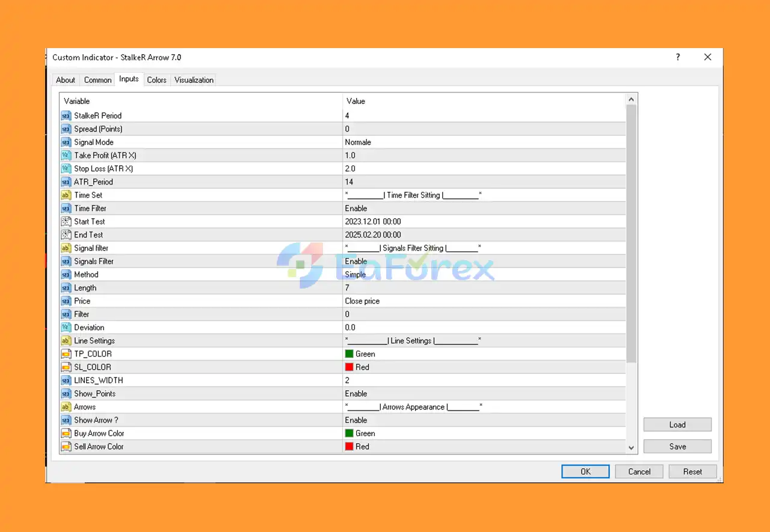Click the LINES_WIDTH variable icon
This screenshot has height=532, width=770.
tap(66, 380)
